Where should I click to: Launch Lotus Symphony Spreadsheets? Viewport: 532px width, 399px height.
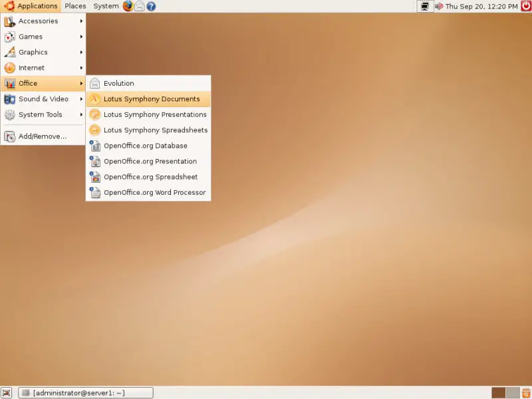click(x=148, y=130)
